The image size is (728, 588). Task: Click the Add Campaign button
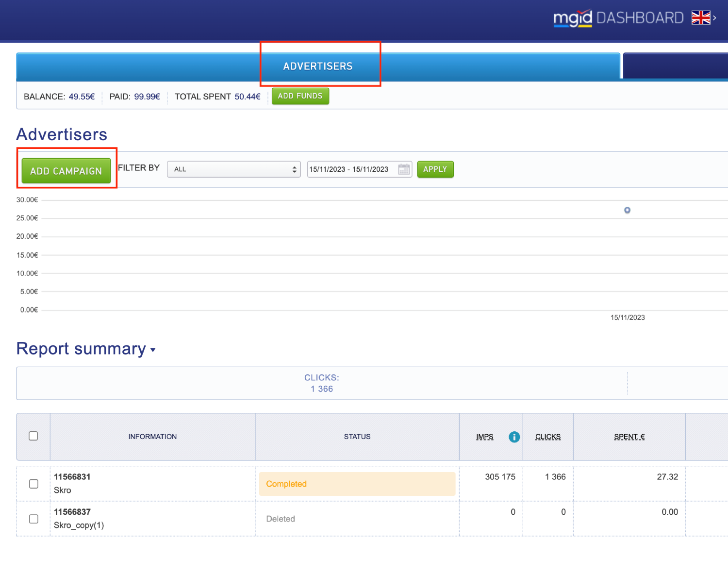(x=66, y=171)
